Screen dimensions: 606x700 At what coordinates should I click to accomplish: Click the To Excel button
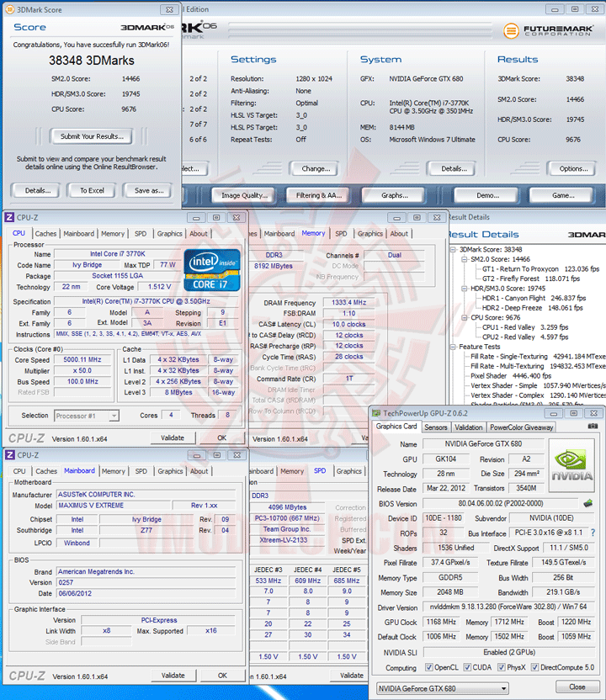pyautogui.click(x=92, y=191)
